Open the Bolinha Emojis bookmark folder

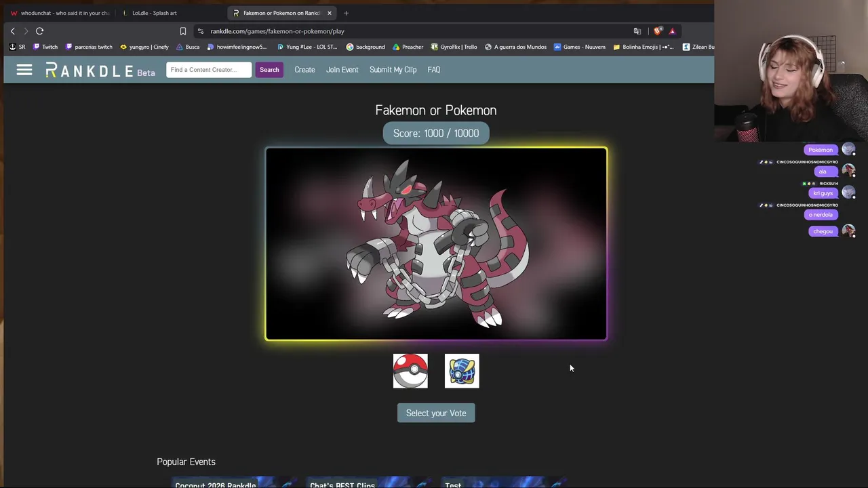coord(644,47)
